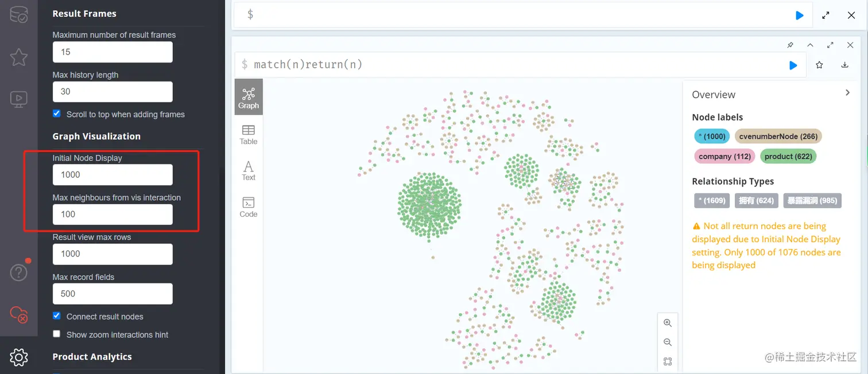Collapse the result frame with the up chevron
This screenshot has height=374, width=868.
pyautogui.click(x=810, y=45)
